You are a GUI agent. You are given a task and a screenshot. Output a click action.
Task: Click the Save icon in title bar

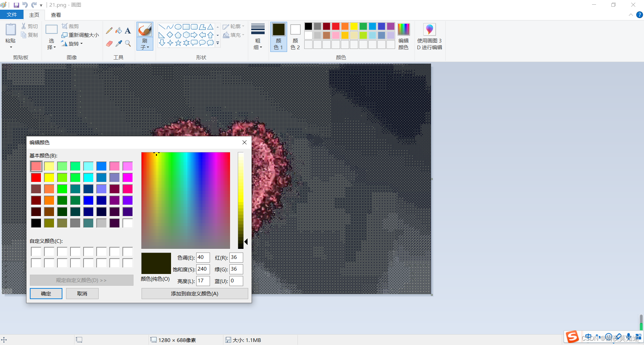[x=16, y=5]
